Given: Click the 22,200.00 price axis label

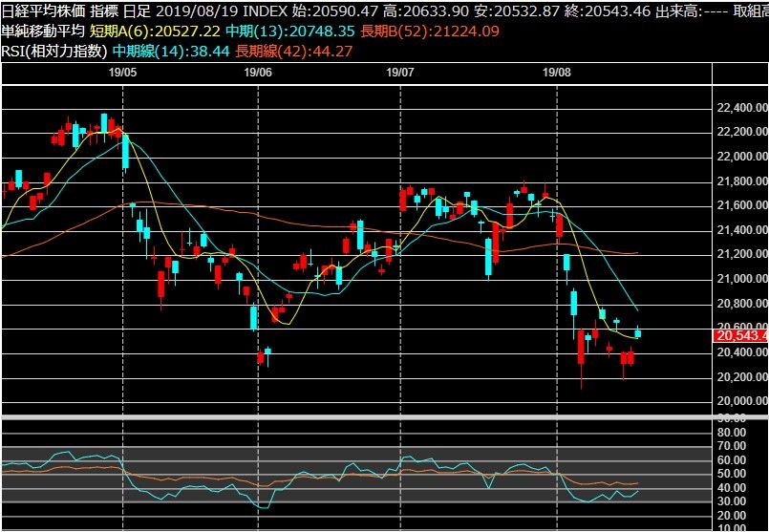Looking at the screenshot, I should click(x=742, y=132).
